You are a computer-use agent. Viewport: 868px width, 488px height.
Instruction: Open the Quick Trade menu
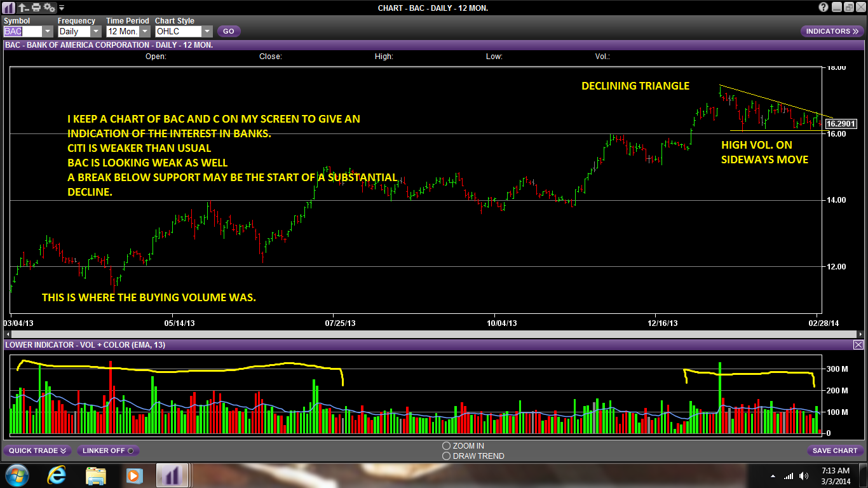37,451
